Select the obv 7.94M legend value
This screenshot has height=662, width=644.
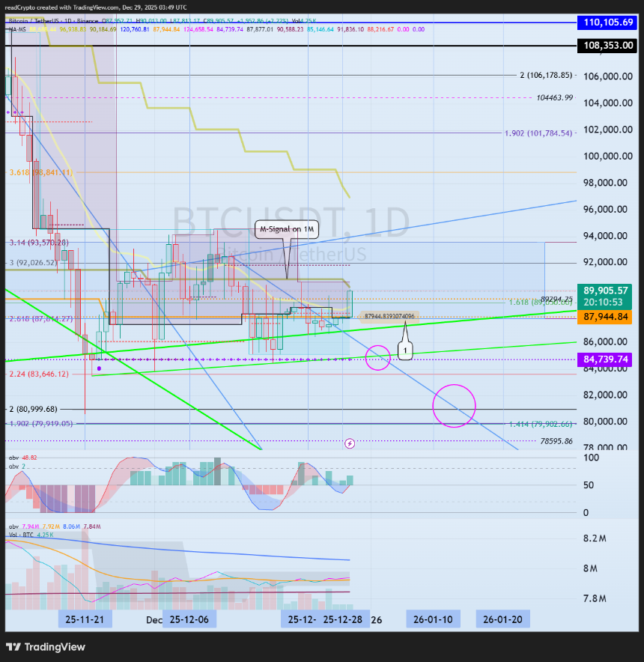point(31,526)
